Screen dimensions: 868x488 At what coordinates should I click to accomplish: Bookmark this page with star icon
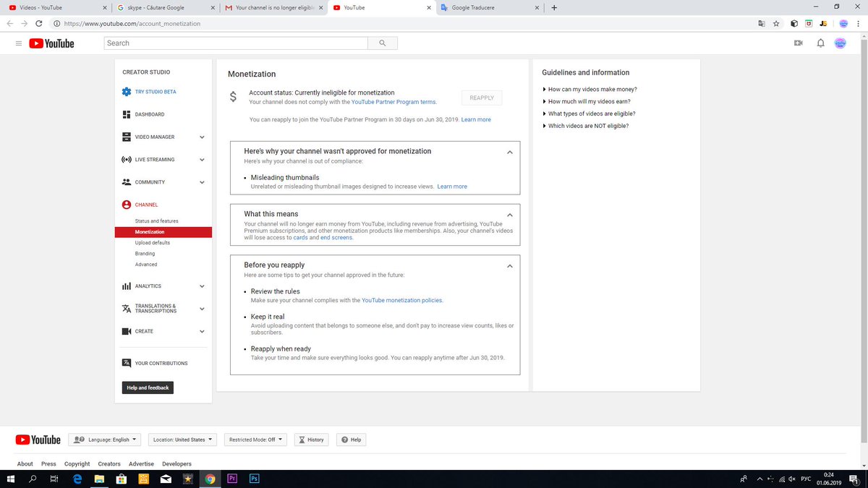coord(776,23)
